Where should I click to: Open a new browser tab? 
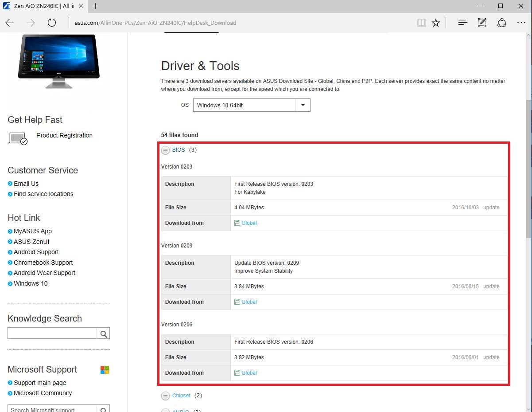click(95, 6)
